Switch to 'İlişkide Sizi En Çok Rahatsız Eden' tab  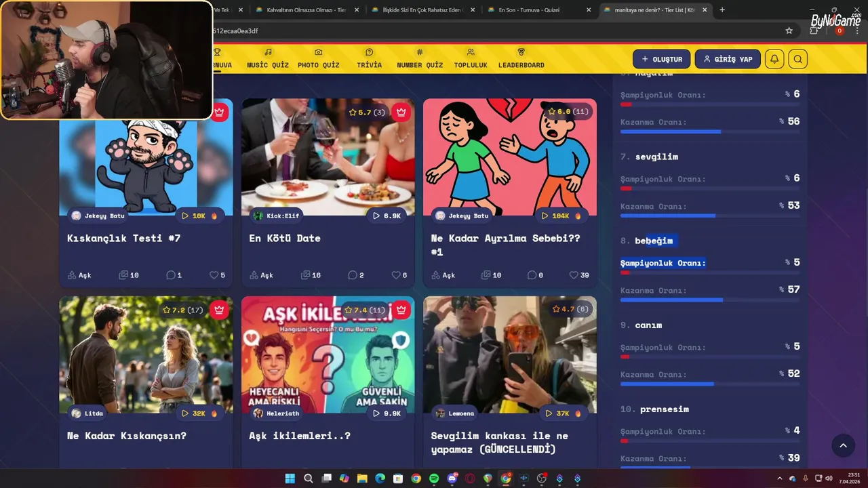pos(422,9)
